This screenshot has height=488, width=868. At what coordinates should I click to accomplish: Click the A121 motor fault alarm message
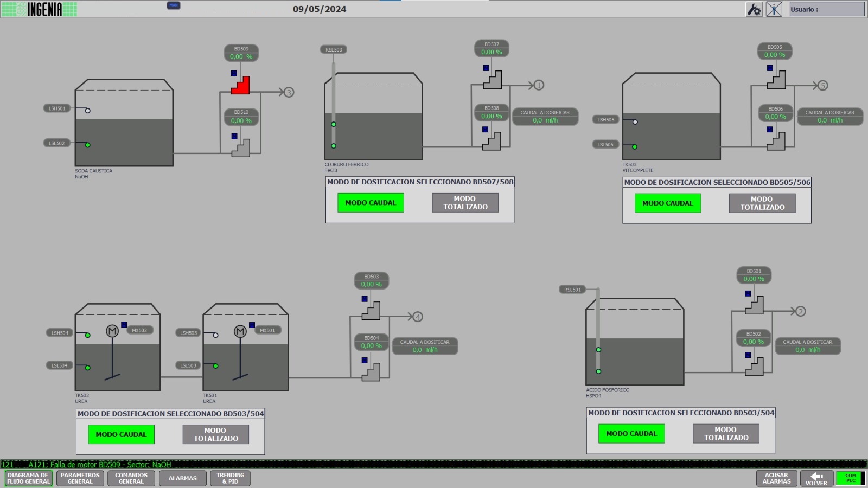(100, 465)
